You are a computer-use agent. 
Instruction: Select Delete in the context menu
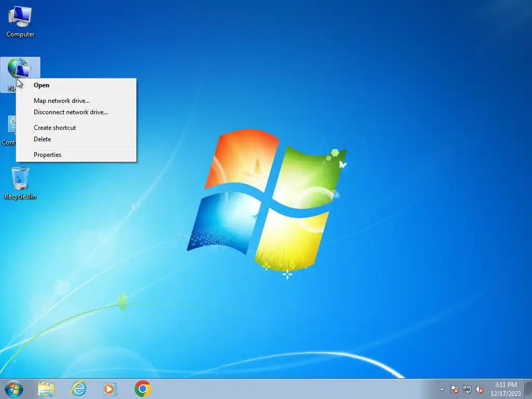[x=76, y=139]
